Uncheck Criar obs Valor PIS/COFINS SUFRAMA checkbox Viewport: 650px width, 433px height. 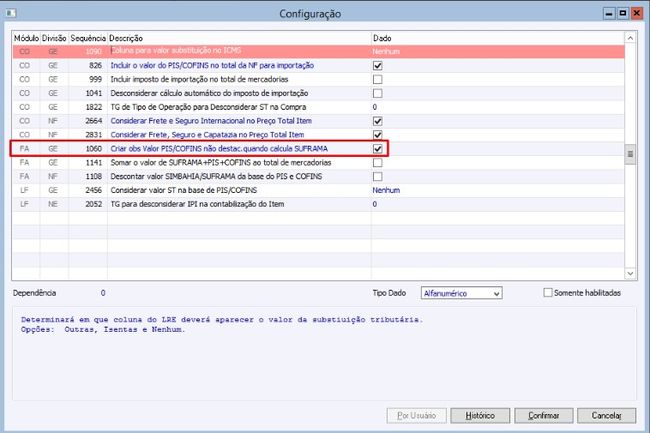(x=377, y=149)
